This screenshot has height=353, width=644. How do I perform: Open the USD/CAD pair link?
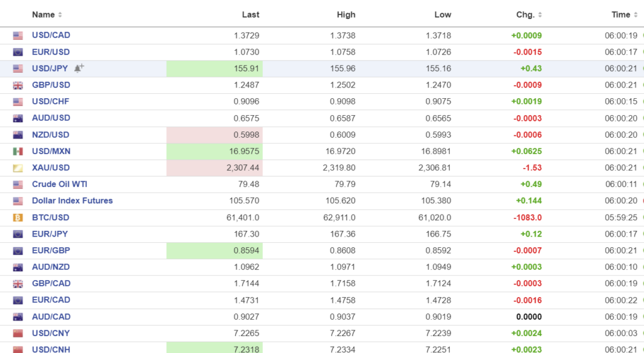[51, 35]
